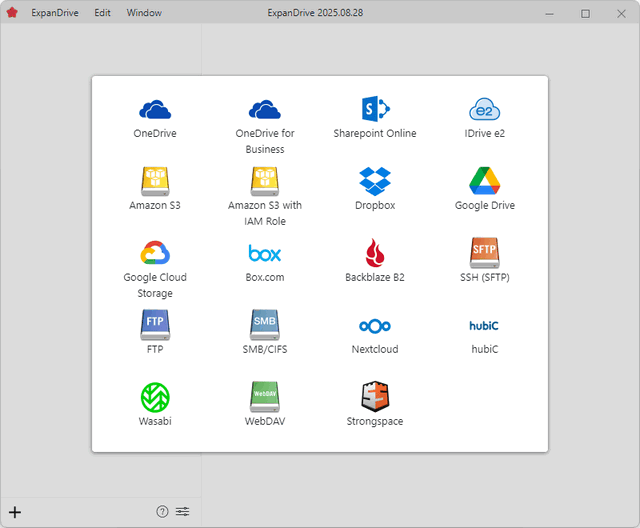The width and height of the screenshot is (640, 528).
Task: Pick the Nextcloud icon
Action: click(x=375, y=326)
